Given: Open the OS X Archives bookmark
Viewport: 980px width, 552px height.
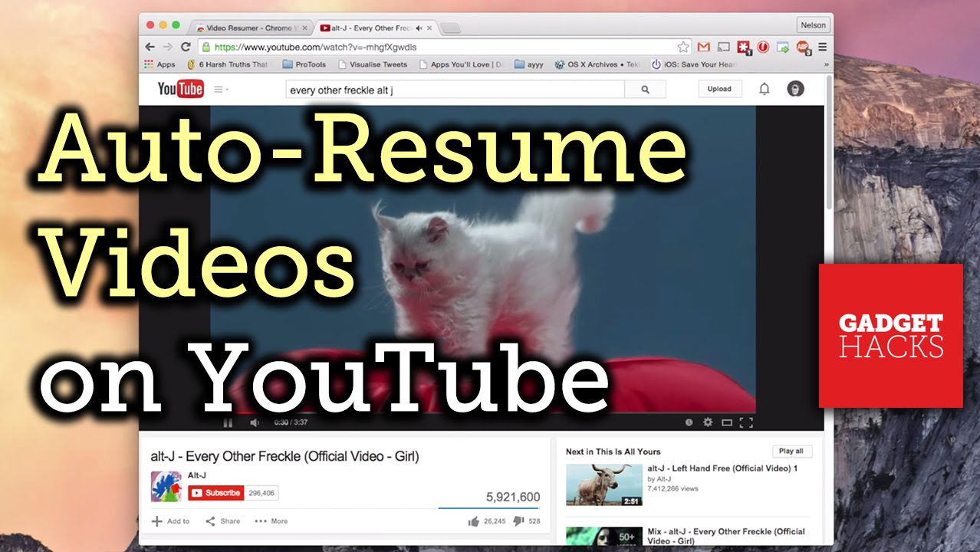Looking at the screenshot, I should (x=597, y=65).
